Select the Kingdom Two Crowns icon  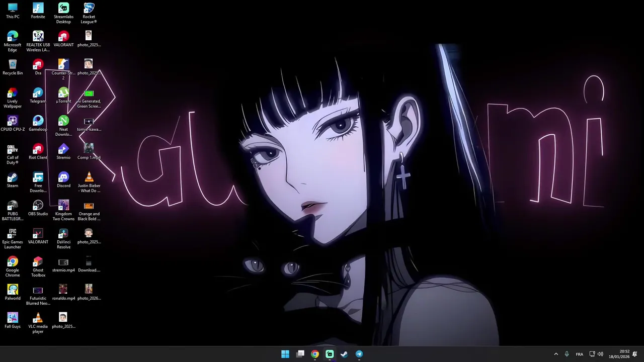(63, 211)
